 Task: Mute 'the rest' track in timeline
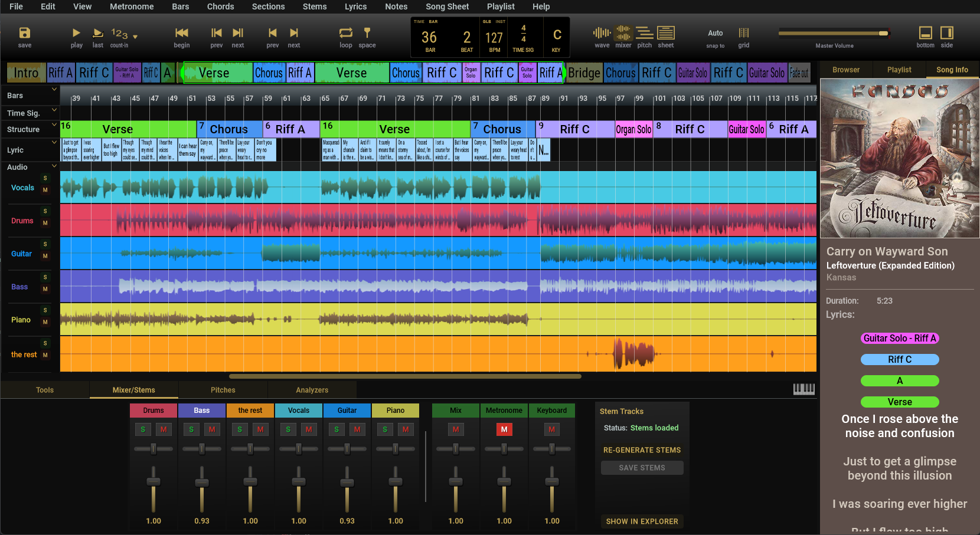45,355
